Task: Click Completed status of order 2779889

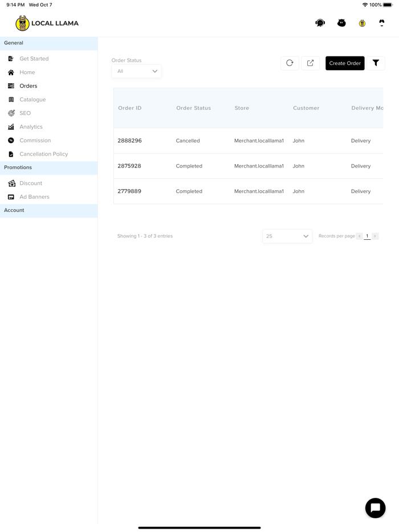Action: (189, 191)
